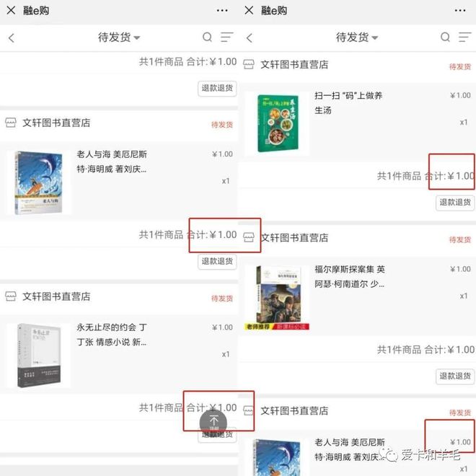This screenshot has width=476, height=476.
Task: Open 老人与海 book cover thumbnail on left
Action: (x=38, y=182)
